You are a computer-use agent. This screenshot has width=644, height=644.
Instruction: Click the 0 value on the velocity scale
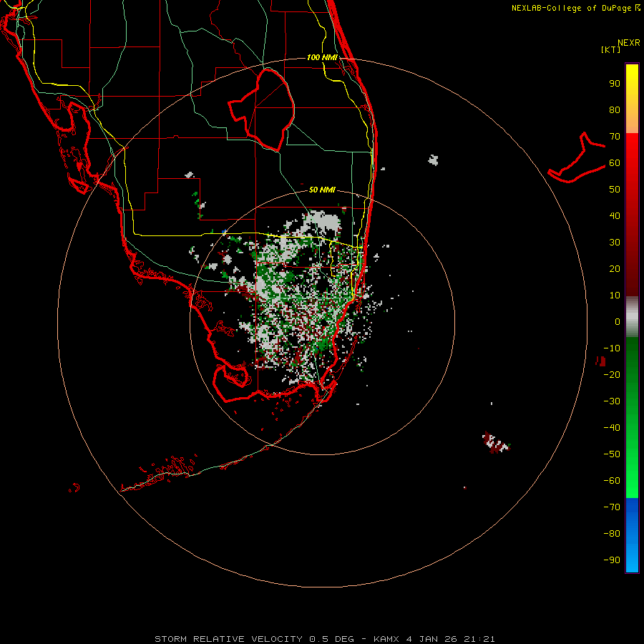pyautogui.click(x=618, y=321)
